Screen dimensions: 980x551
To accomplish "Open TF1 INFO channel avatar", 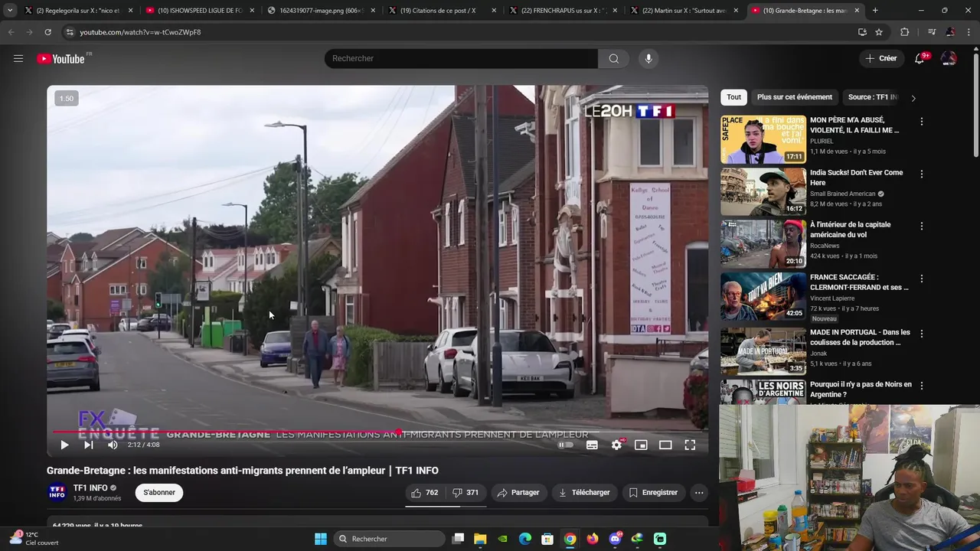I will pyautogui.click(x=57, y=493).
